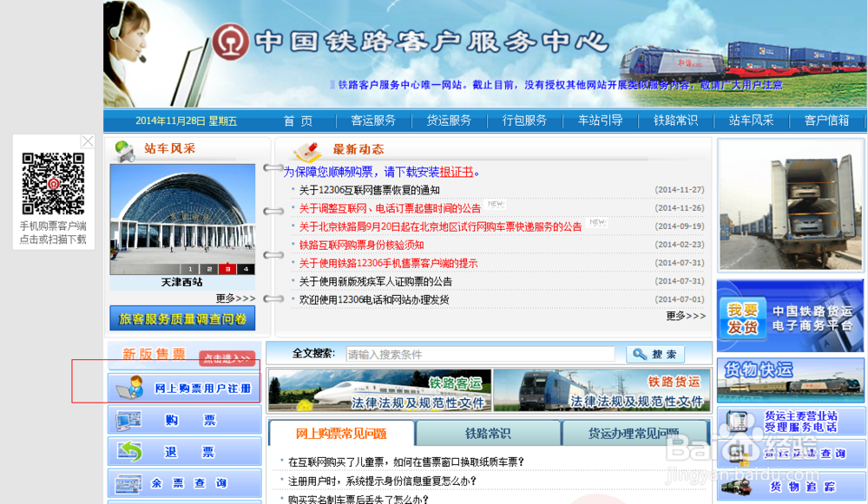Open 车站引导 menu item
This screenshot has height=504, width=868.
click(x=600, y=121)
